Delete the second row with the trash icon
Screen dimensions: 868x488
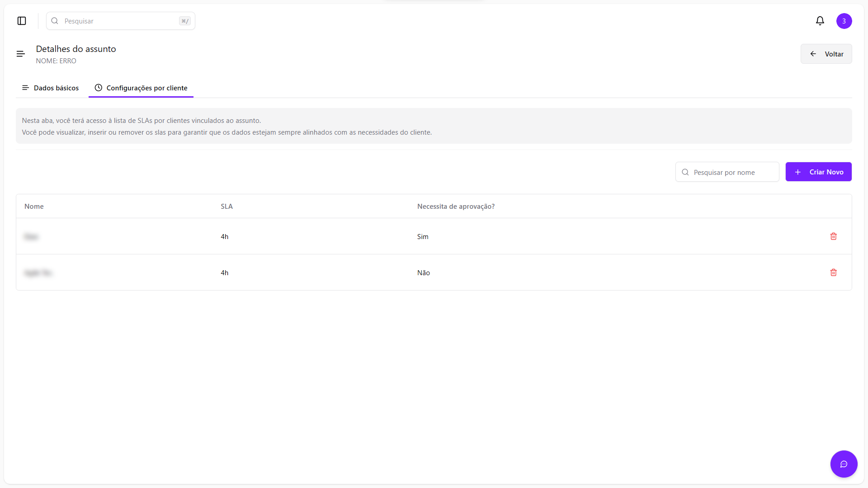click(x=833, y=272)
